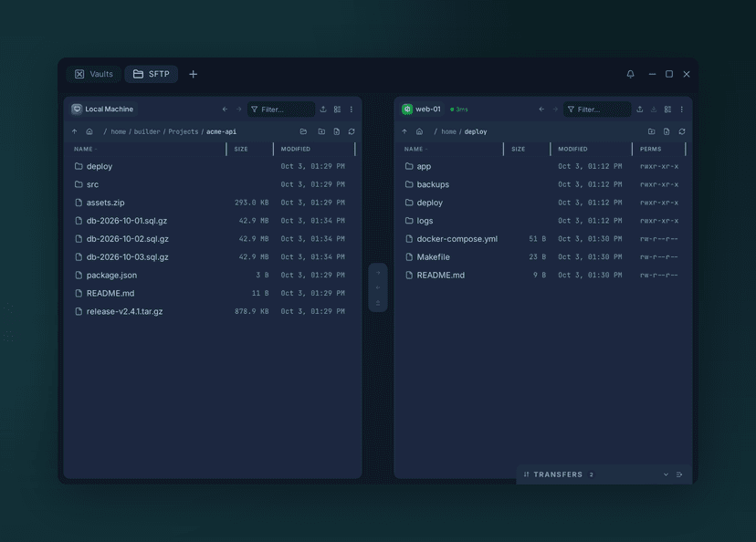The height and width of the screenshot is (542, 756).
Task: Select release-v2.4.1.tar.gz file
Action: tap(213, 312)
